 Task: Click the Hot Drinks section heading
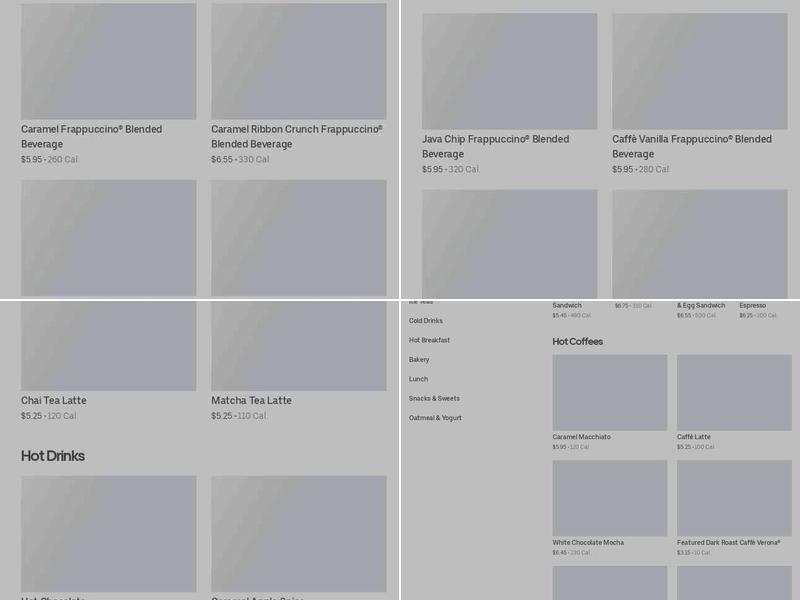pyautogui.click(x=53, y=456)
